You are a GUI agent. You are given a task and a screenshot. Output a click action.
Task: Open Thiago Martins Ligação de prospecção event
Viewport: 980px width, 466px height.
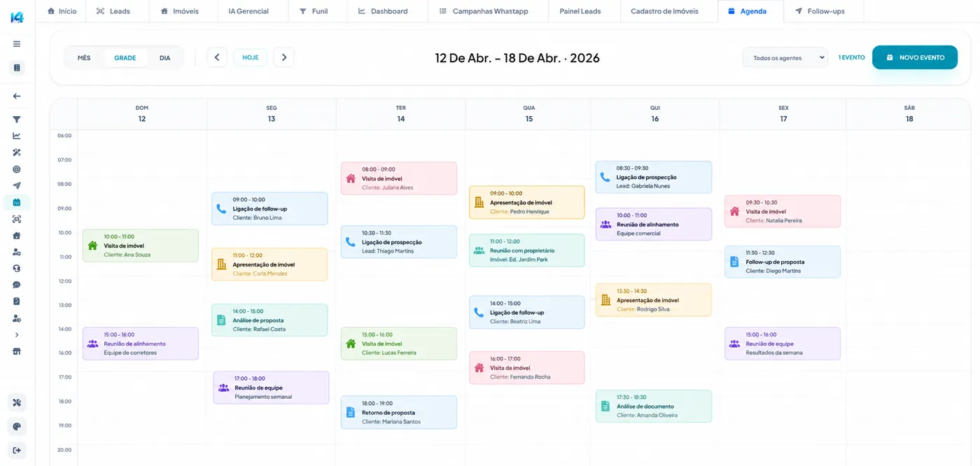[399, 242]
